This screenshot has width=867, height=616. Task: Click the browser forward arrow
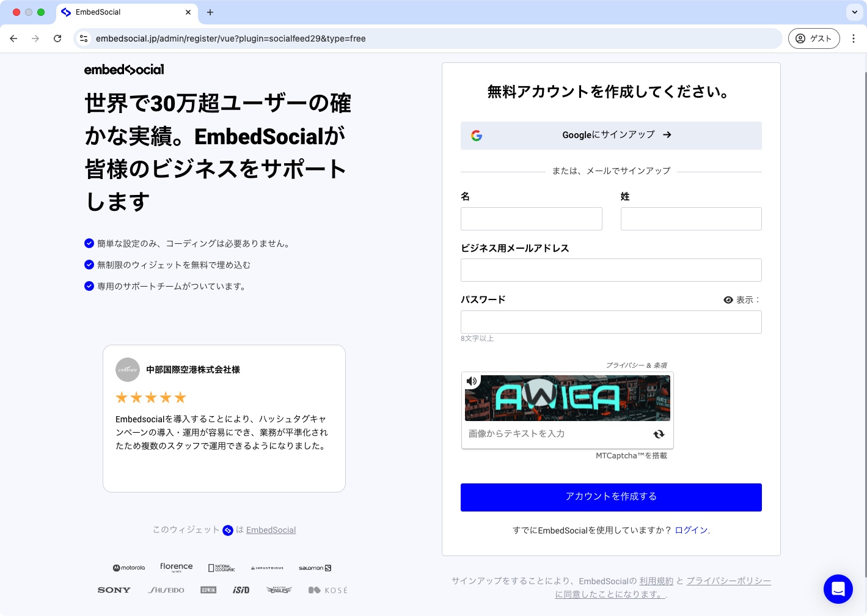[35, 38]
